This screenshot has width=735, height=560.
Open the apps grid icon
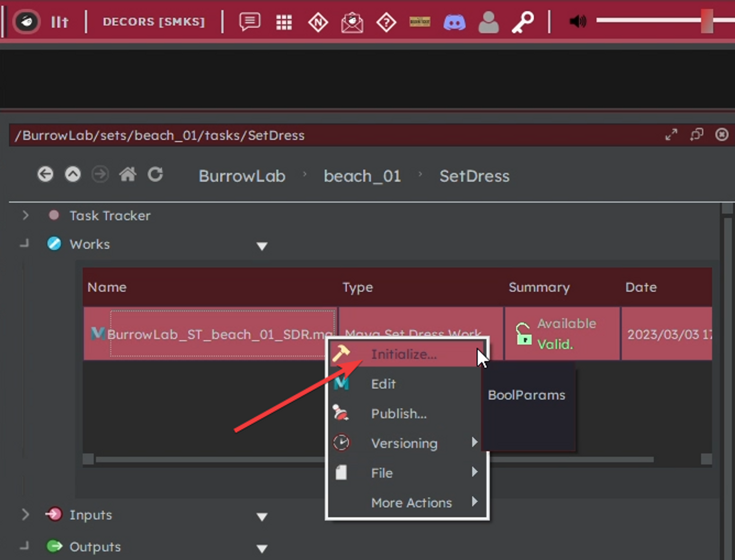(x=284, y=22)
